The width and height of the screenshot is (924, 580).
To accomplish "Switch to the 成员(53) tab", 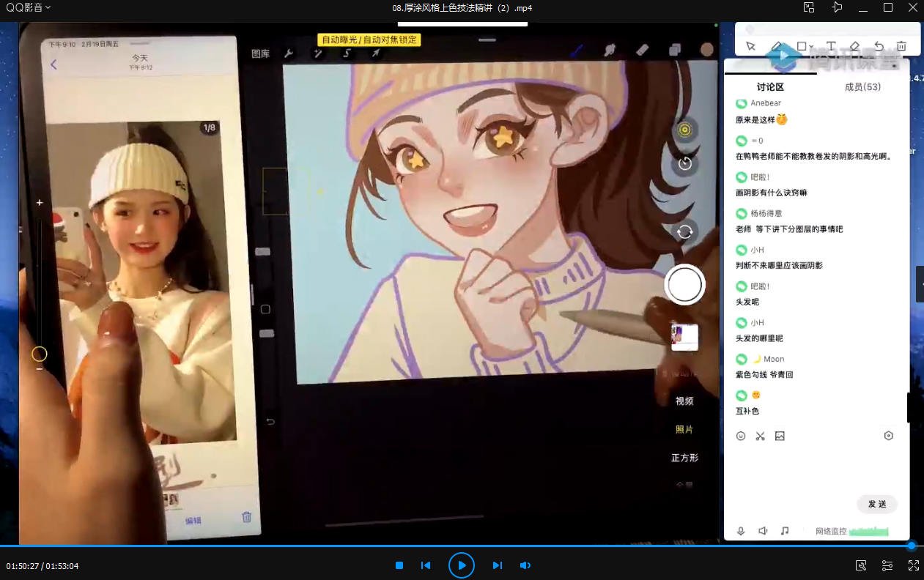I will point(862,86).
